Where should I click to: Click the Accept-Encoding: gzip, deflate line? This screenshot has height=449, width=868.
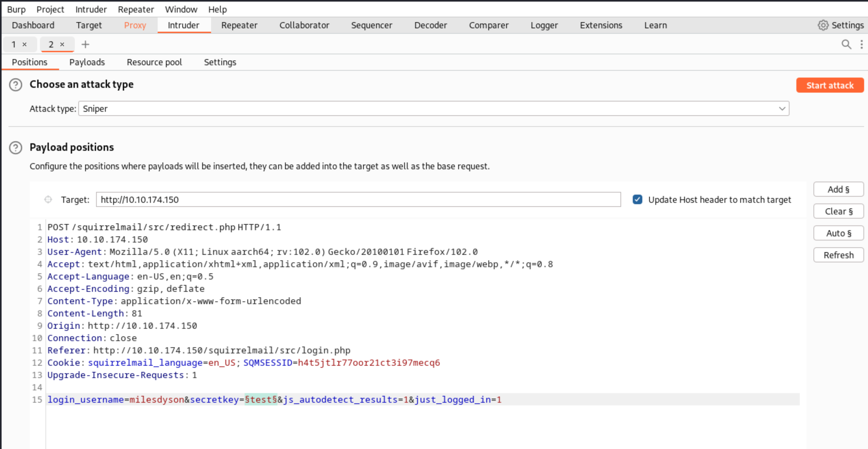pyautogui.click(x=126, y=289)
